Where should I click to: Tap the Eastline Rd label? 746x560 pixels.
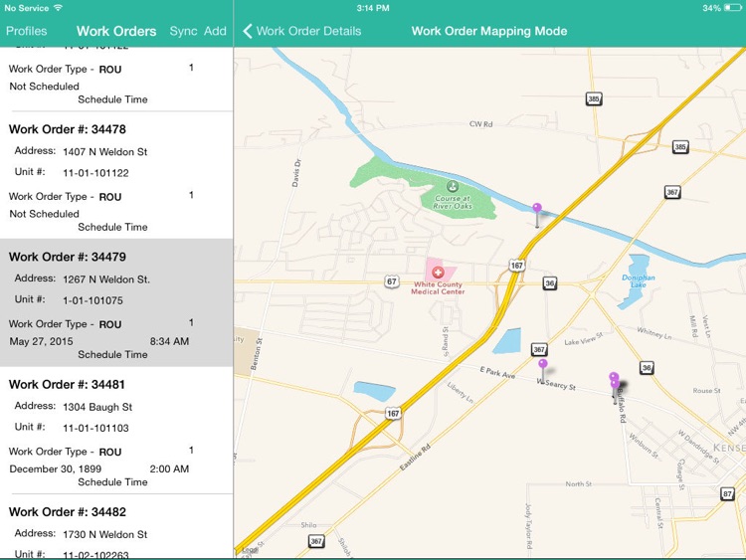[415, 457]
